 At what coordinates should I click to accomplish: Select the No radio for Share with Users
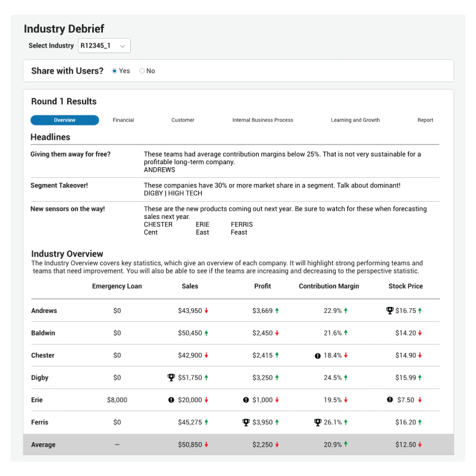[141, 71]
